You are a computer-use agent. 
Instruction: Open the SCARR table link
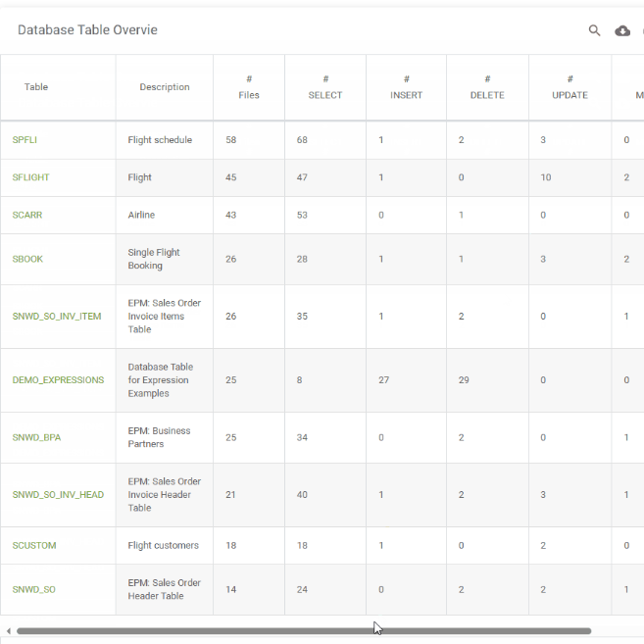point(27,216)
